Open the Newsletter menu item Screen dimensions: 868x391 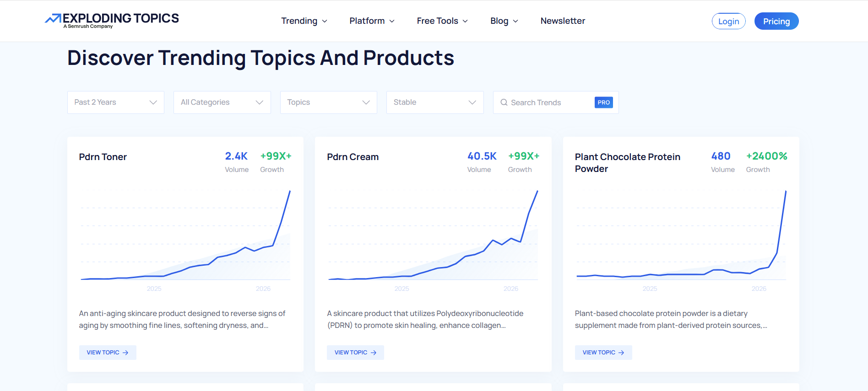point(563,21)
